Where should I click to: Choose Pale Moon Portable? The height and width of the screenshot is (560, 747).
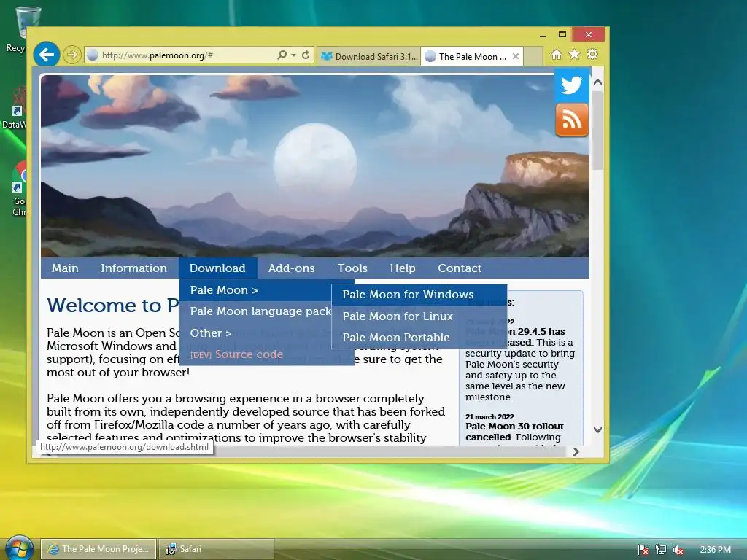tap(419, 337)
